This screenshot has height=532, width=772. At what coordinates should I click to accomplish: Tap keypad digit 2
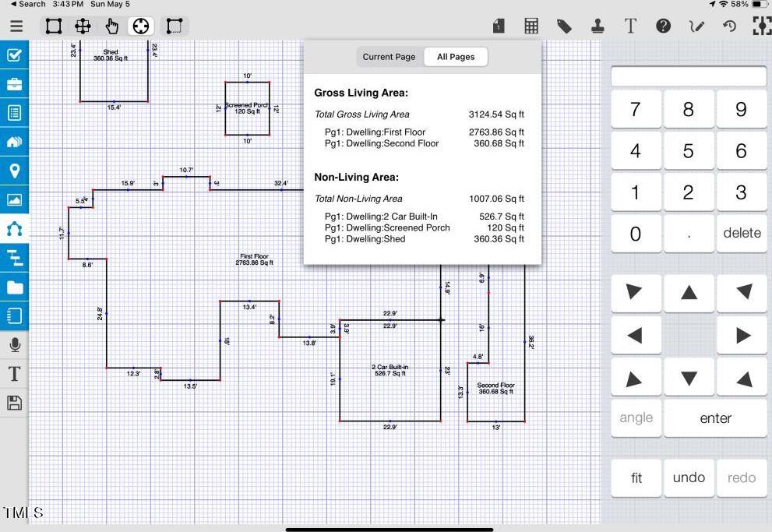(x=689, y=192)
